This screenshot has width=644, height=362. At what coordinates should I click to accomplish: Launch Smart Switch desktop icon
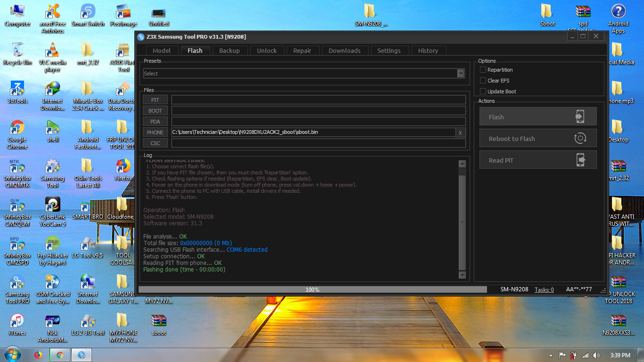[88, 15]
